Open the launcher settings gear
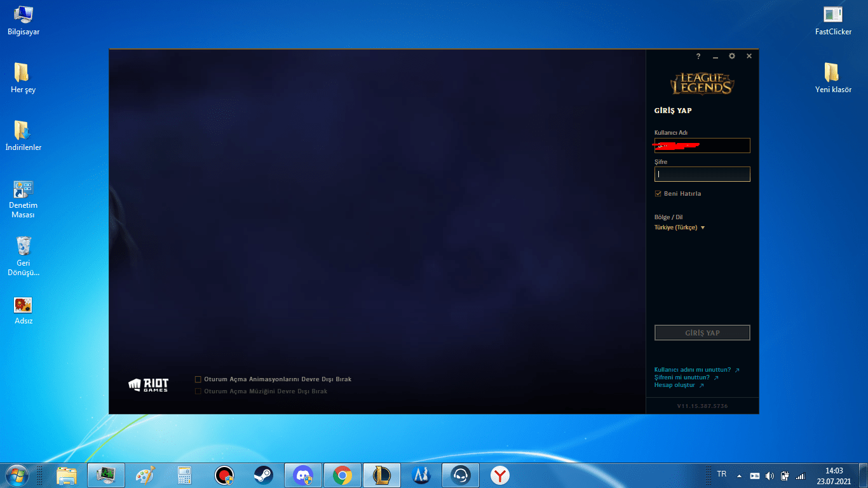 click(732, 56)
